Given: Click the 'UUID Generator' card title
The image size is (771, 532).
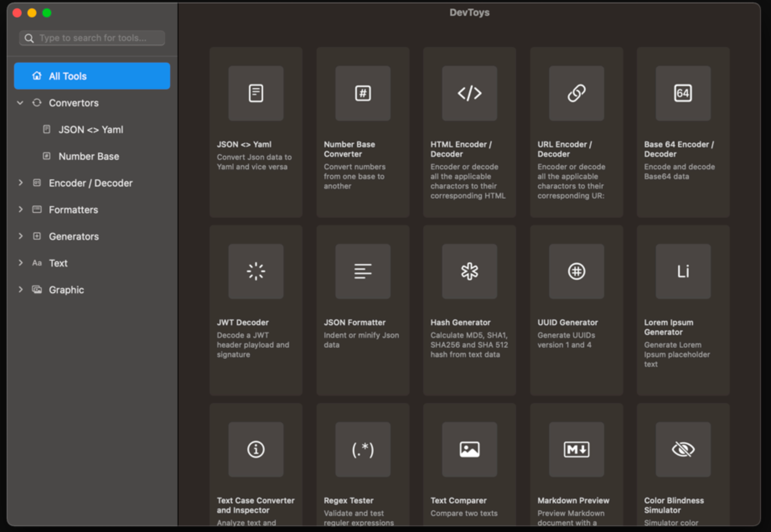Looking at the screenshot, I should (568, 323).
